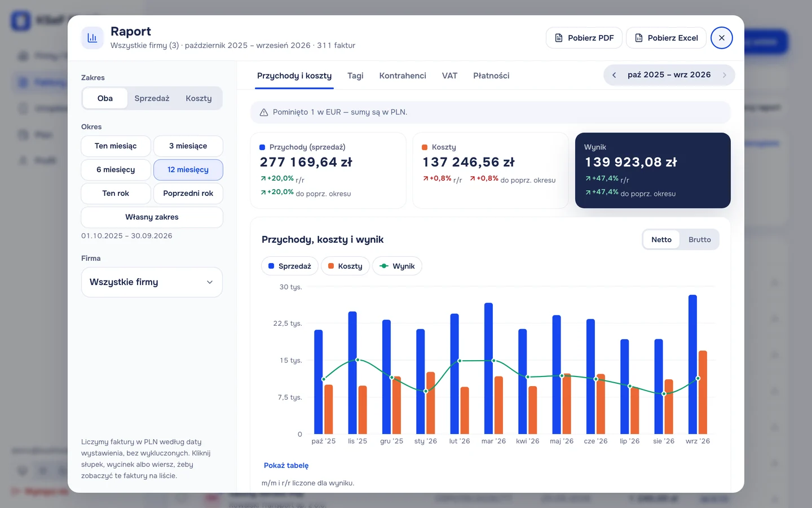Toggle the Sprzedaż series in chart legend
This screenshot has height=508, width=812.
290,266
